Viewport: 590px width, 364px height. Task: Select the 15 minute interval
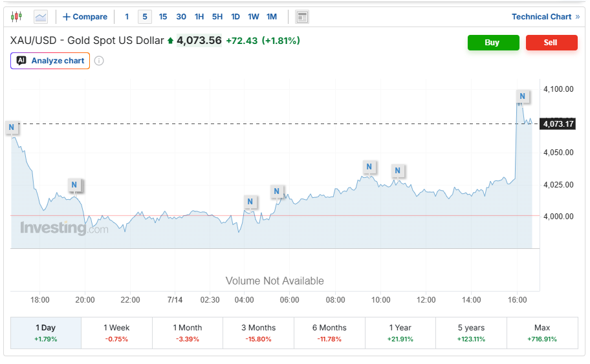(163, 17)
